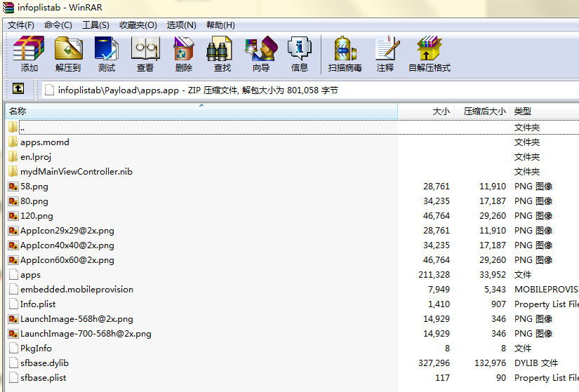Go up one folder level button
This screenshot has width=579, height=392.
18,88
